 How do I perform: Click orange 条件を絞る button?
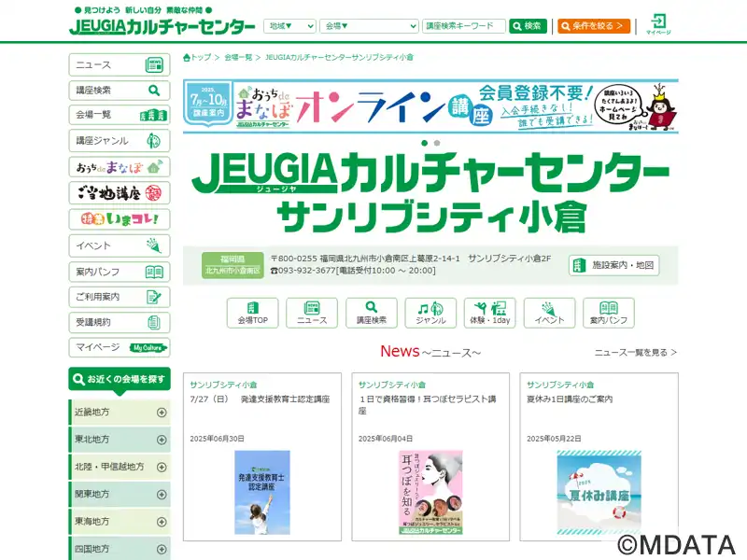(594, 26)
